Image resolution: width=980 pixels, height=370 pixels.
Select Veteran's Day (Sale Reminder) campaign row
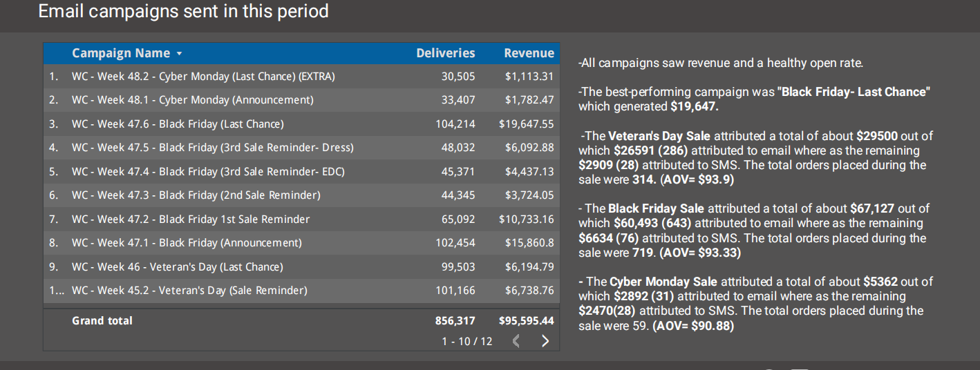click(189, 291)
